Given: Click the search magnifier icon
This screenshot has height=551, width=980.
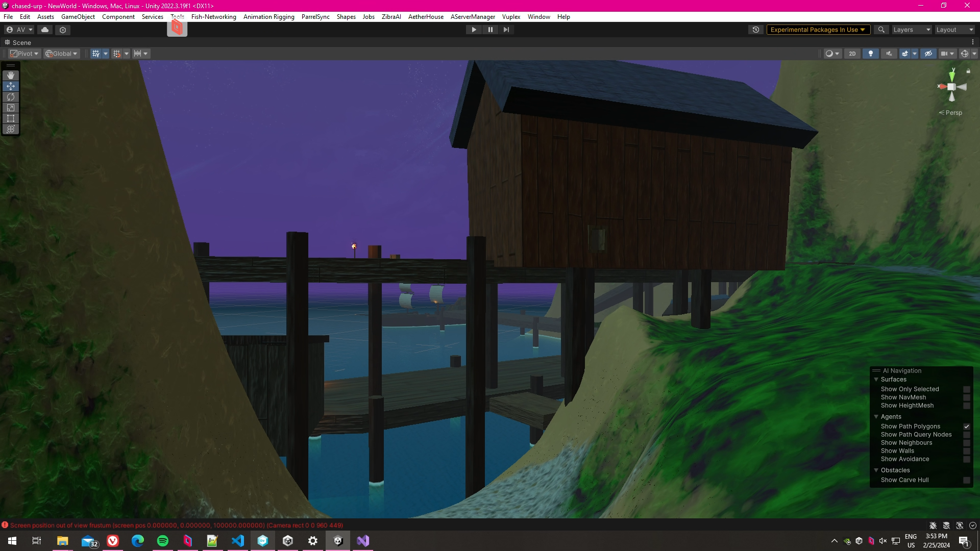Looking at the screenshot, I should point(881,30).
